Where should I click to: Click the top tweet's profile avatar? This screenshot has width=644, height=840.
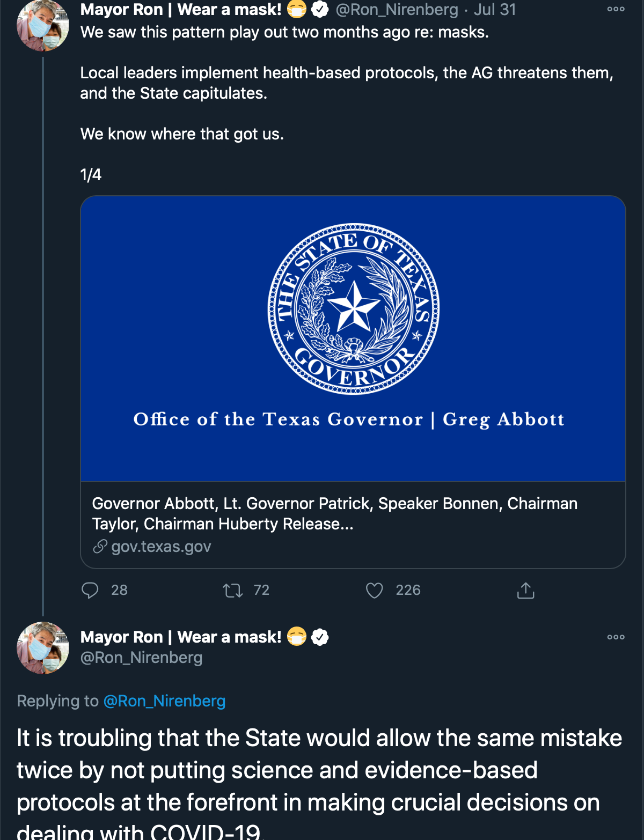coord(43,26)
